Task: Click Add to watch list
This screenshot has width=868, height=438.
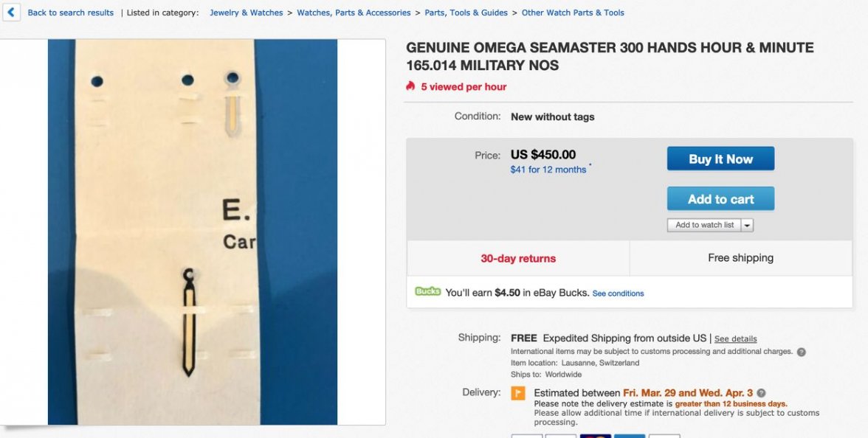Action: click(704, 225)
